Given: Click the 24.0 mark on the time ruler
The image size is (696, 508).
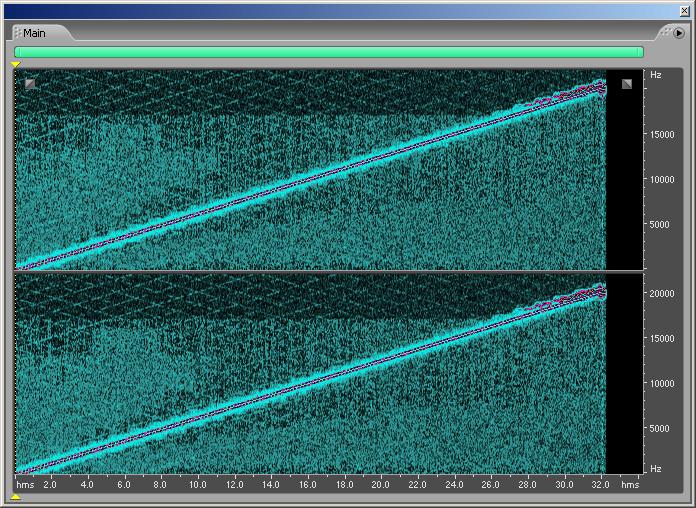Looking at the screenshot, I should [454, 484].
